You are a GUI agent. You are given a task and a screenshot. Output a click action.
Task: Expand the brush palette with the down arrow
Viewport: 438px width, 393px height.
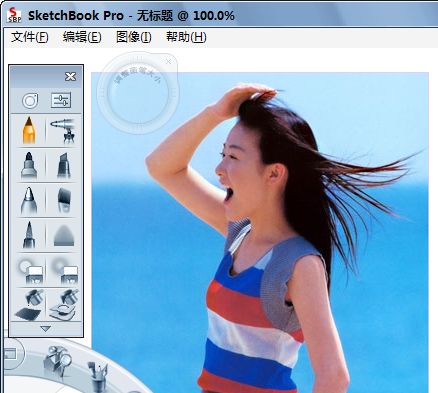pyautogui.click(x=46, y=329)
